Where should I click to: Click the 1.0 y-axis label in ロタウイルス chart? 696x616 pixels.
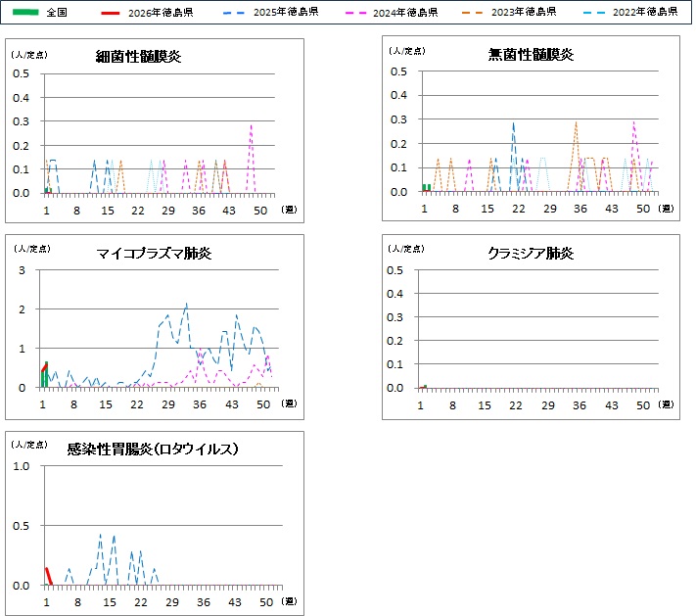tap(23, 466)
